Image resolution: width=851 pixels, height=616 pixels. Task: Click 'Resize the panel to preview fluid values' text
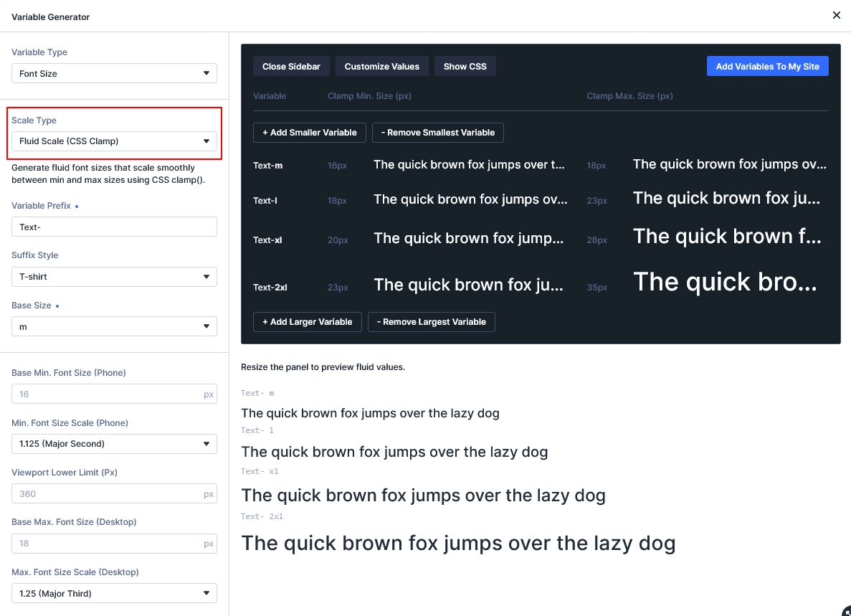(x=323, y=367)
